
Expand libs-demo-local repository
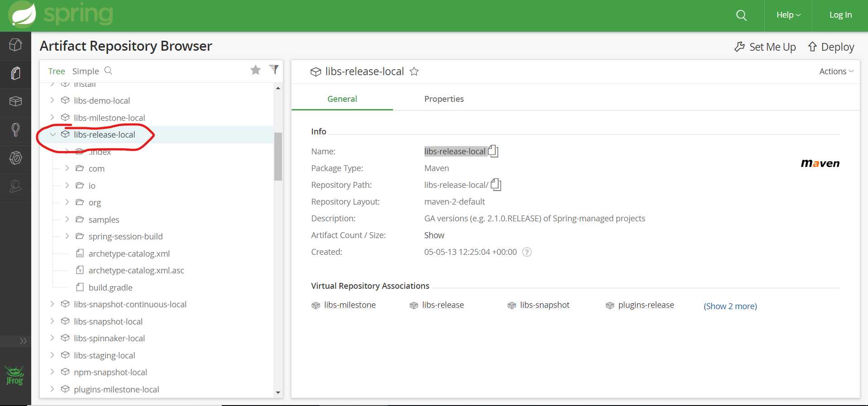click(52, 100)
